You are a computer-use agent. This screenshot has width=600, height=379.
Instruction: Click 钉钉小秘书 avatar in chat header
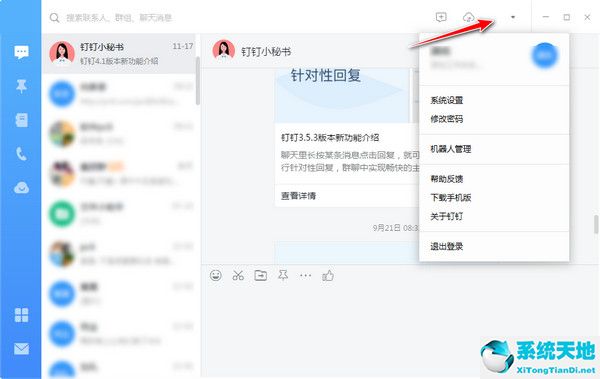tap(223, 51)
